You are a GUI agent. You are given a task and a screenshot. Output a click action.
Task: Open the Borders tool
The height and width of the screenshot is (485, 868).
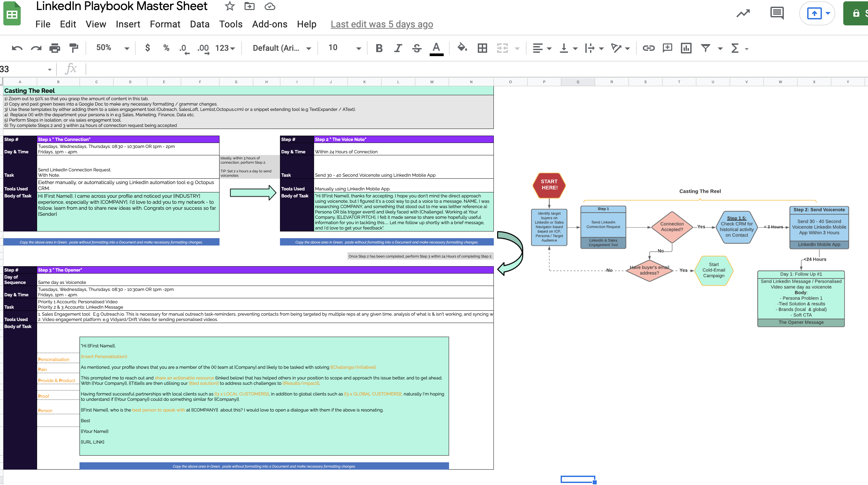tap(482, 48)
